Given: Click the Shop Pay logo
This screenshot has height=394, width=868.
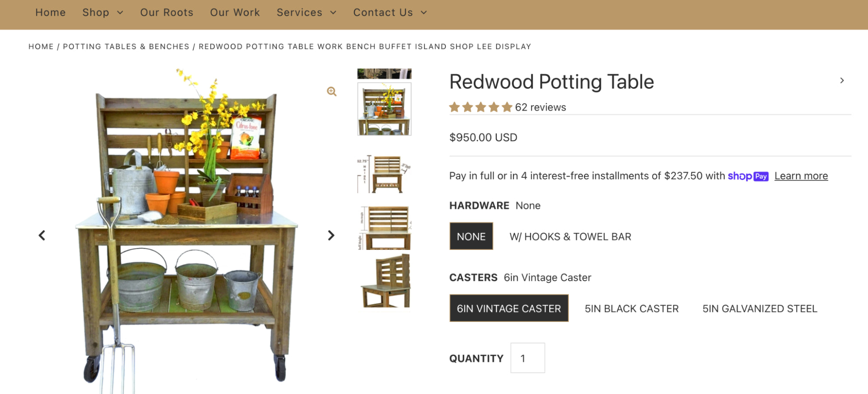Looking at the screenshot, I should (748, 176).
